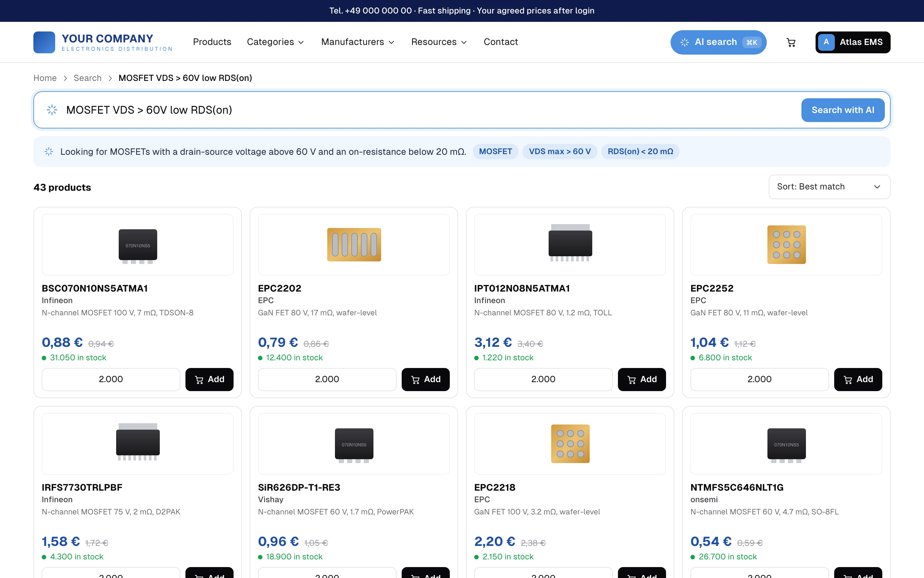Open EPC2218 product image
924x578 pixels.
click(x=570, y=444)
